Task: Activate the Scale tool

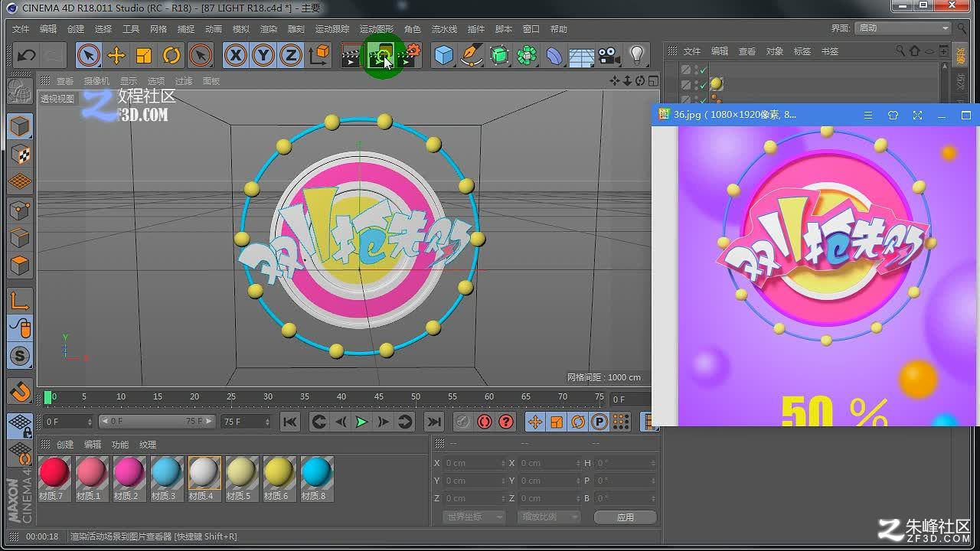Action: pos(144,55)
